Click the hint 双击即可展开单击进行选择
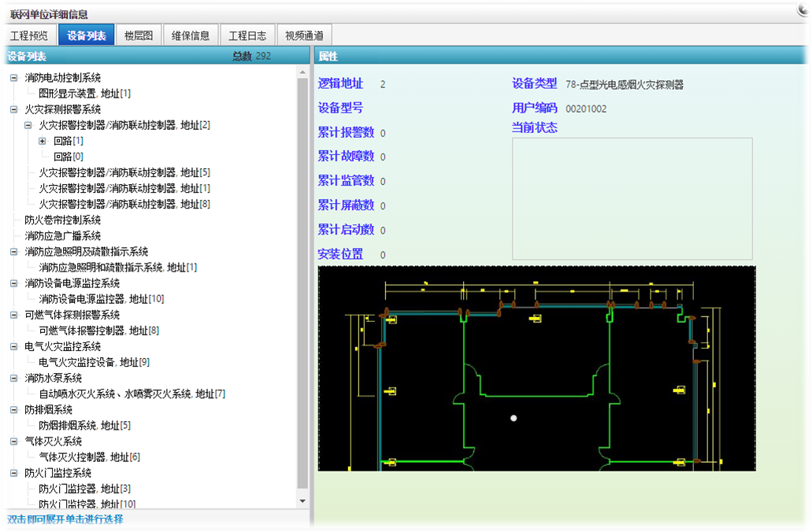 [65, 519]
